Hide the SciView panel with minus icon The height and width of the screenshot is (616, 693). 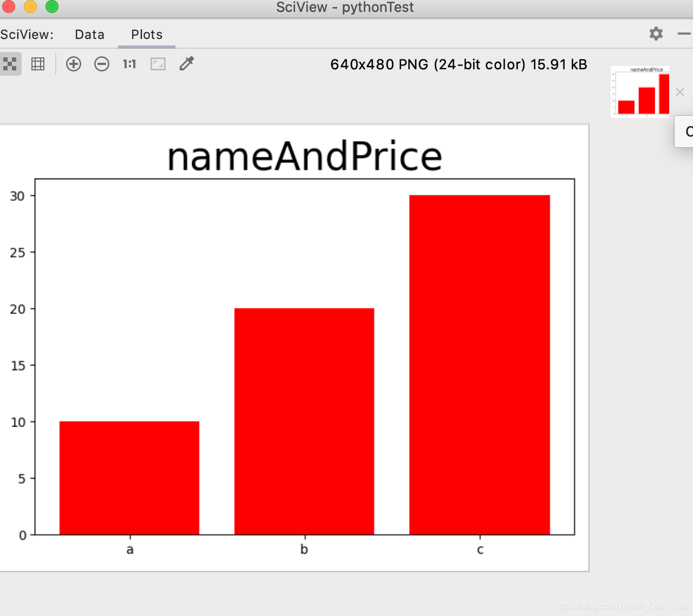tap(685, 34)
